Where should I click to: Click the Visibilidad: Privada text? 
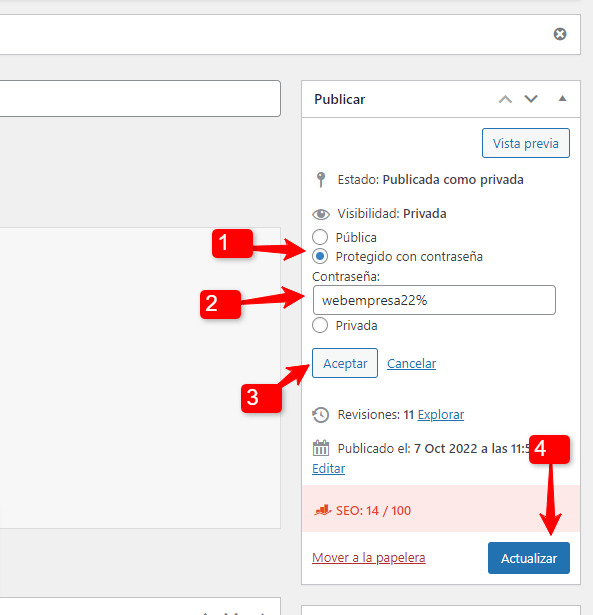coord(392,214)
